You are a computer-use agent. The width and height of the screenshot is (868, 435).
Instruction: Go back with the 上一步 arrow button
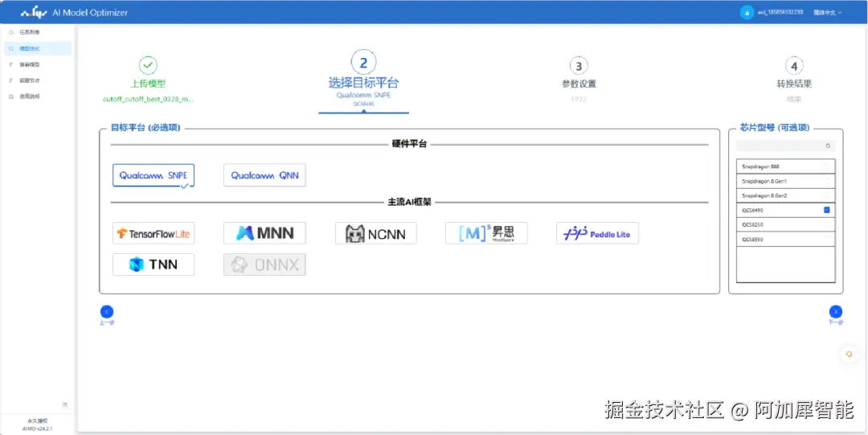(x=107, y=311)
